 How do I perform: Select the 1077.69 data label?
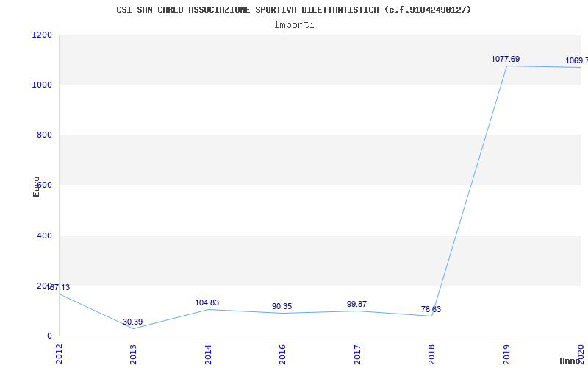pos(506,59)
